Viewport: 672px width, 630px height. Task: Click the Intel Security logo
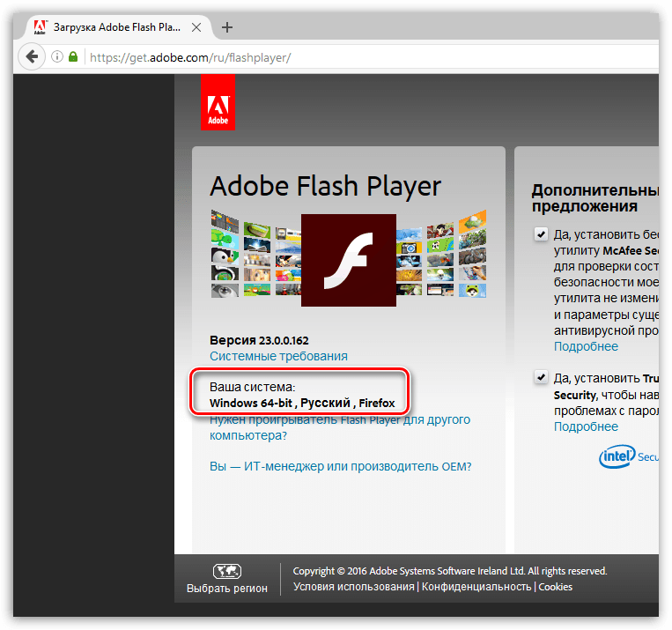pyautogui.click(x=627, y=456)
